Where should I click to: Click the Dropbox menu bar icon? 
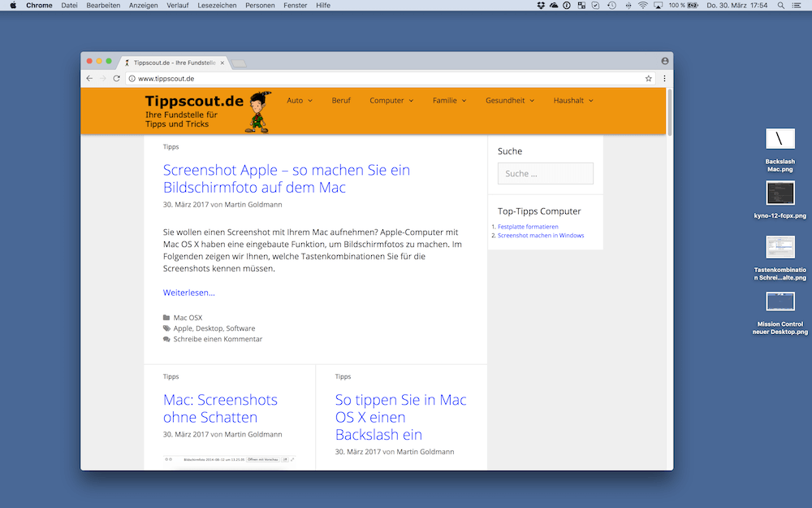[x=541, y=5]
